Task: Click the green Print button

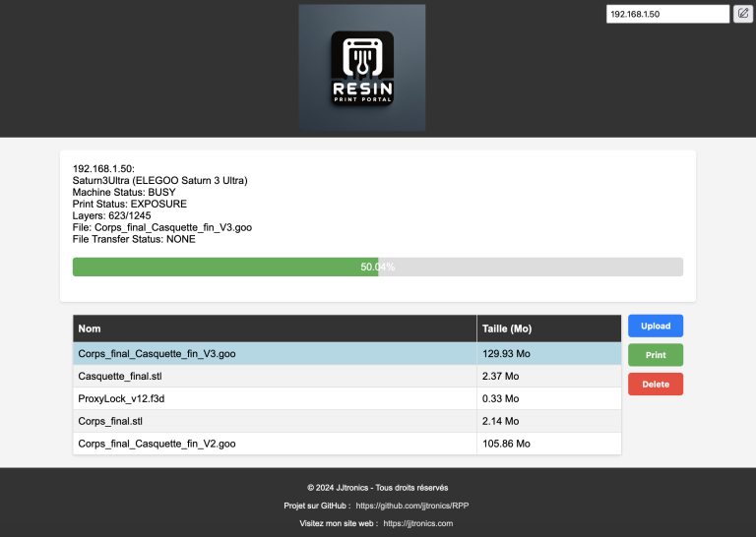Action: 656,355
